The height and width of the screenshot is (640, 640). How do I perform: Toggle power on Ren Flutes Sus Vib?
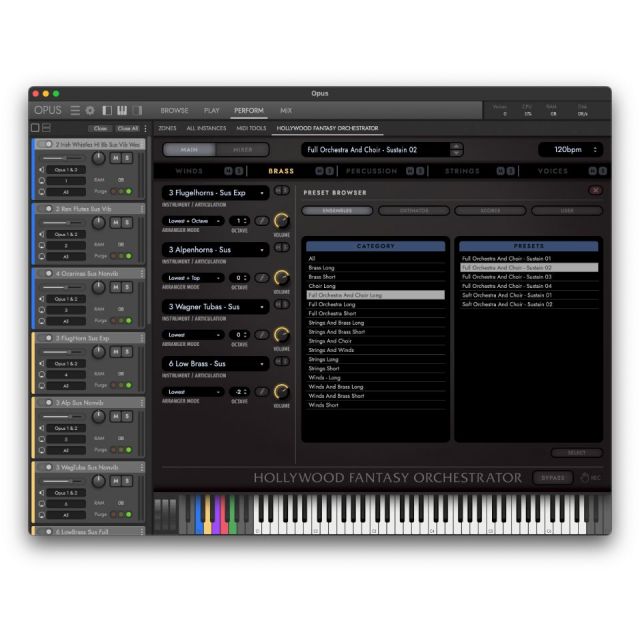[x=49, y=209]
